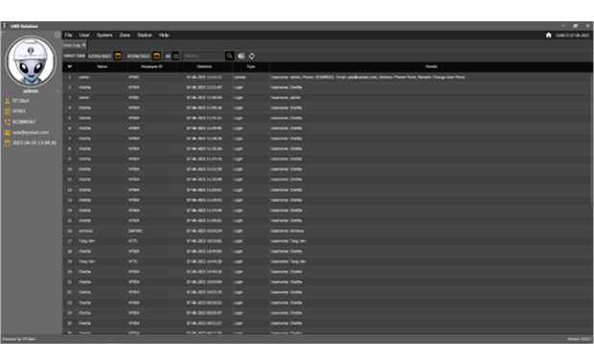
Task: Click the refresh icon in toolbar
Action: pyautogui.click(x=252, y=57)
